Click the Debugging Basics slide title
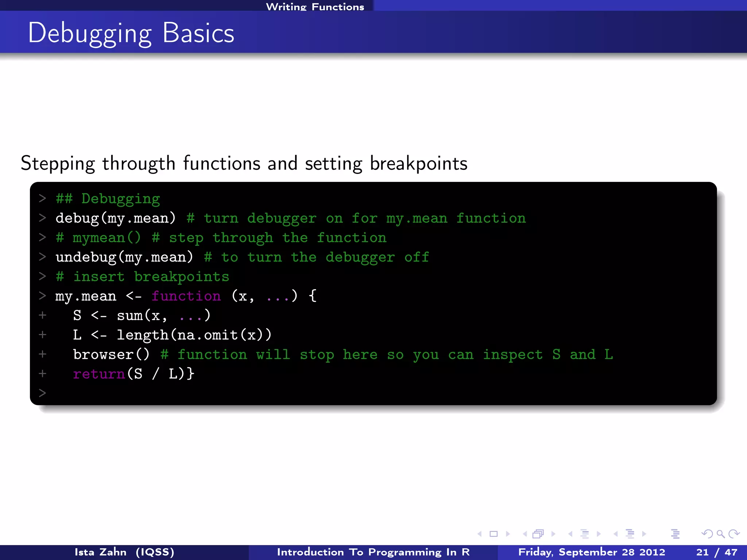Image resolution: width=747 pixels, height=560 pixels. (131, 33)
